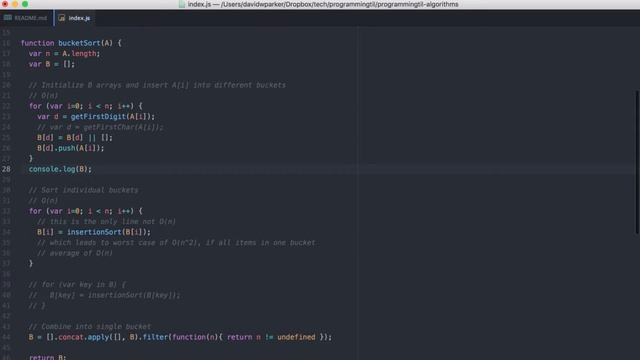
Task: Select the index.js tab
Action: (x=75, y=18)
